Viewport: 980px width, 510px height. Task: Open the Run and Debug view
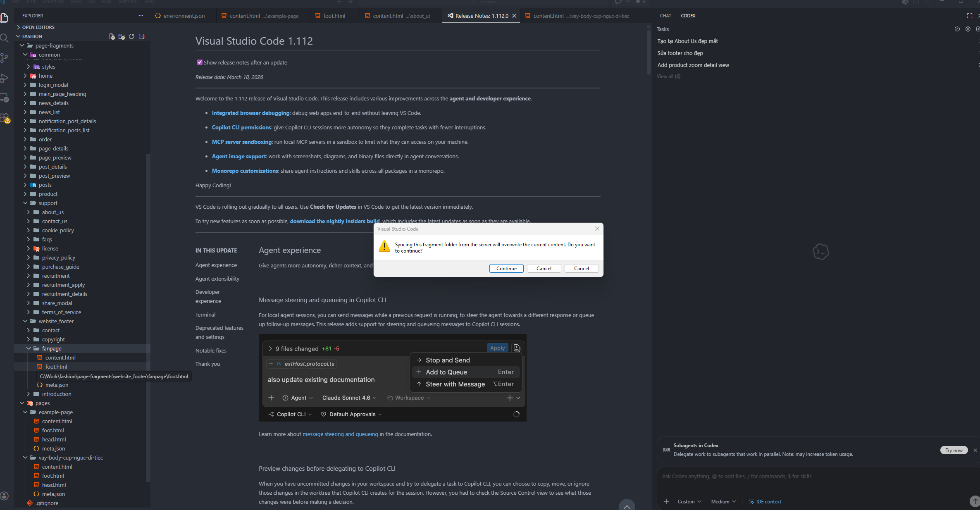pyautogui.click(x=5, y=78)
